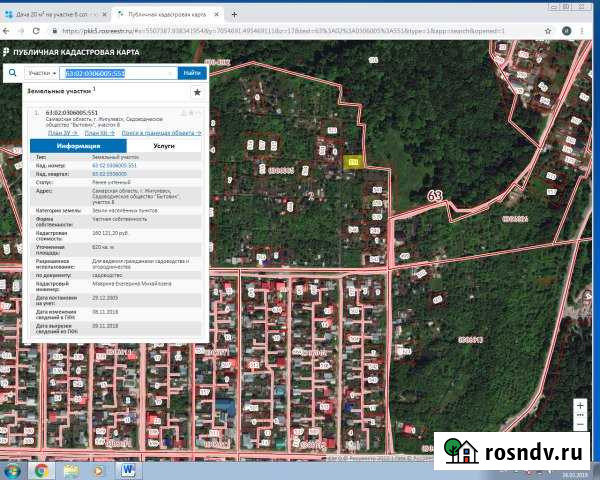The height and width of the screenshot is (480, 600).
Task: Click the cadastral number search input field
Action: pos(119,73)
